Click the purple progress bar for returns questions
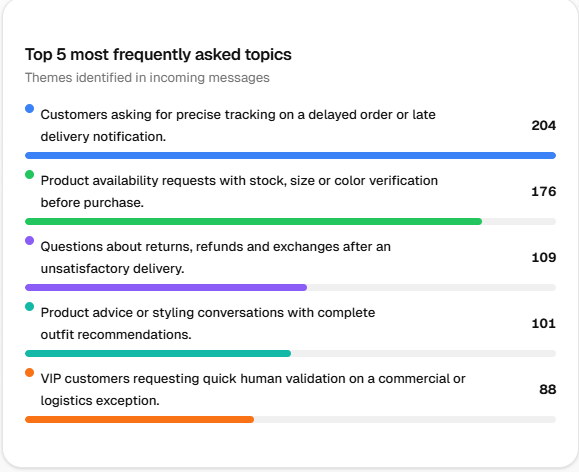This screenshot has height=472, width=579. (166, 287)
